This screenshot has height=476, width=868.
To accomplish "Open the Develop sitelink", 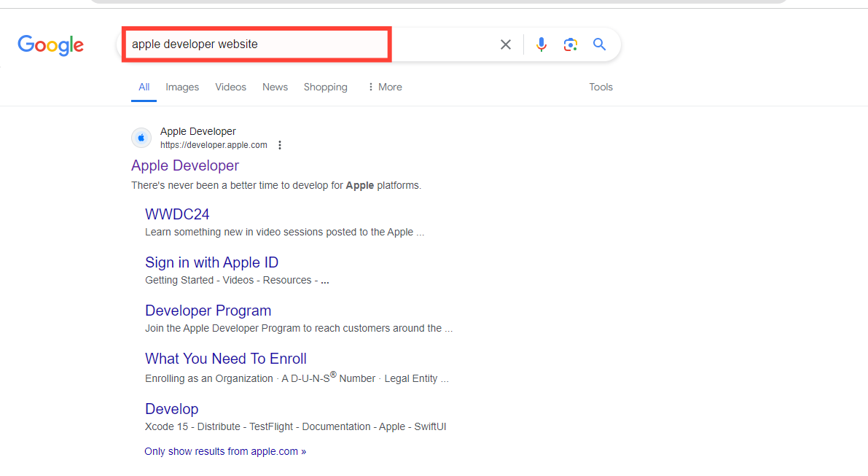I will coord(171,409).
